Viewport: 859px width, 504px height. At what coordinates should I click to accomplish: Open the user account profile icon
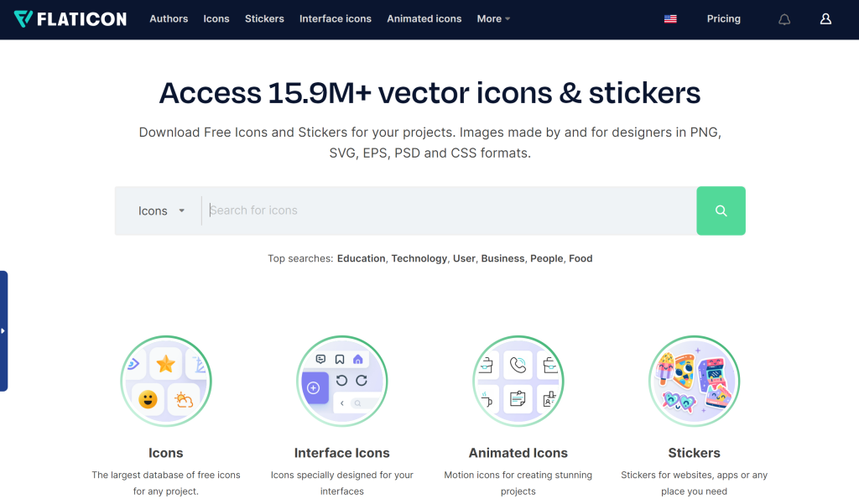[x=825, y=19]
